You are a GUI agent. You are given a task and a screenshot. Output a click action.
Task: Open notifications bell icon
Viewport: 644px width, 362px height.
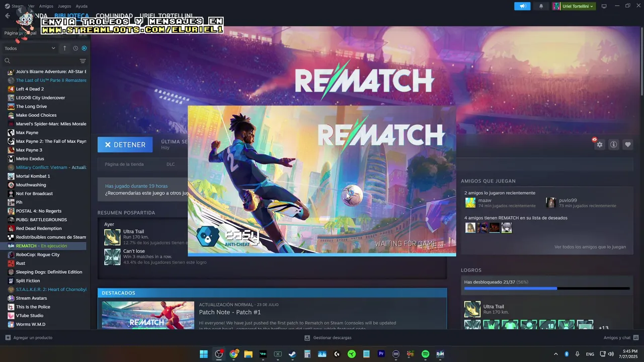[541, 6]
